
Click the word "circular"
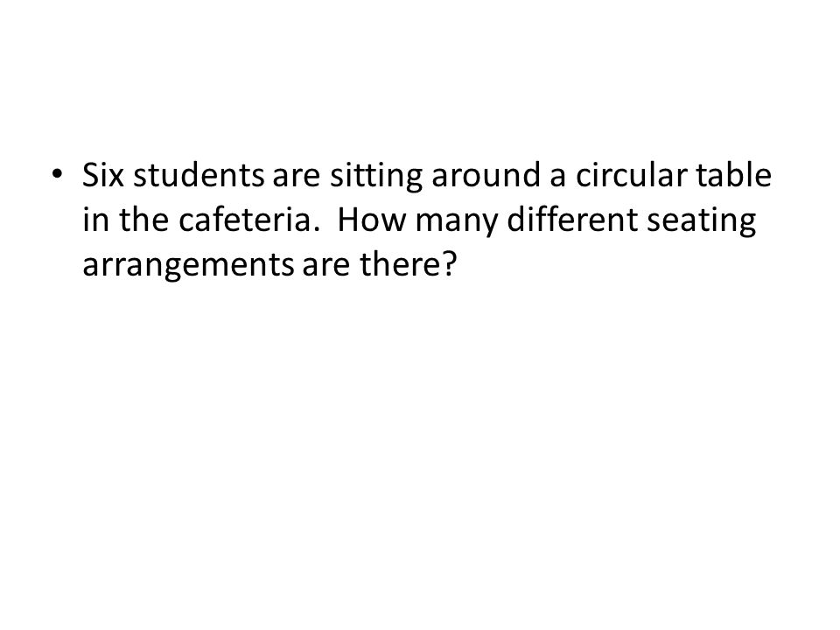coord(631,175)
